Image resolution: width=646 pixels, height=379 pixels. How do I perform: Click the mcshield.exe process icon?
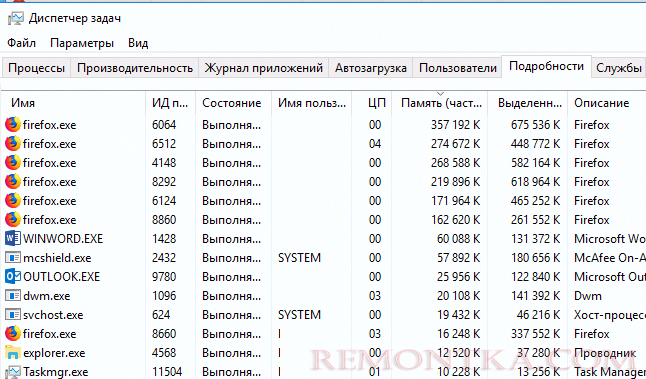[x=13, y=257]
